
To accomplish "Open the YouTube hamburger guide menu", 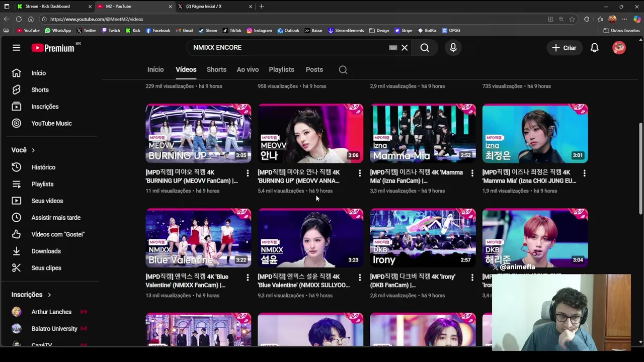I will (x=17, y=48).
